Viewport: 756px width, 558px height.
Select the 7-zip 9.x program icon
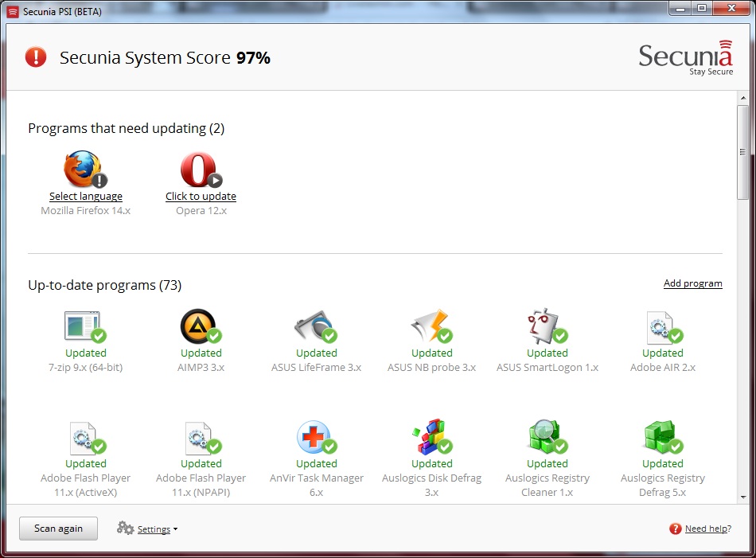tap(85, 326)
